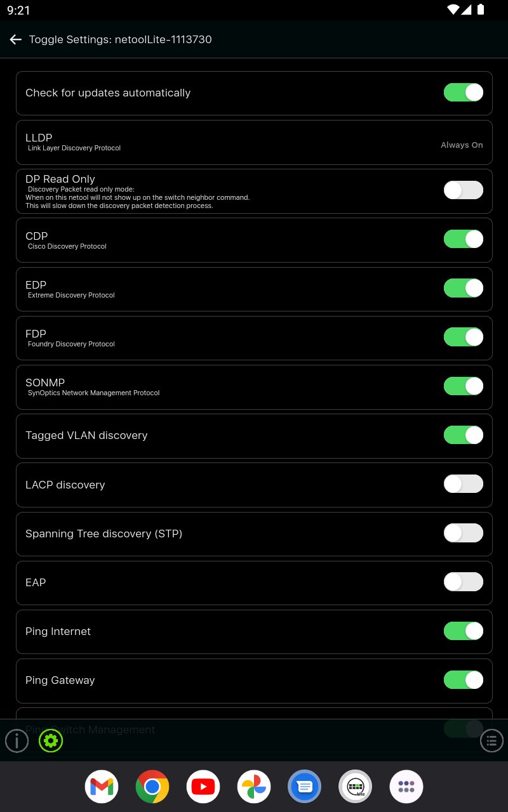
Task: Launch Google Photos from the dock
Action: 254,787
